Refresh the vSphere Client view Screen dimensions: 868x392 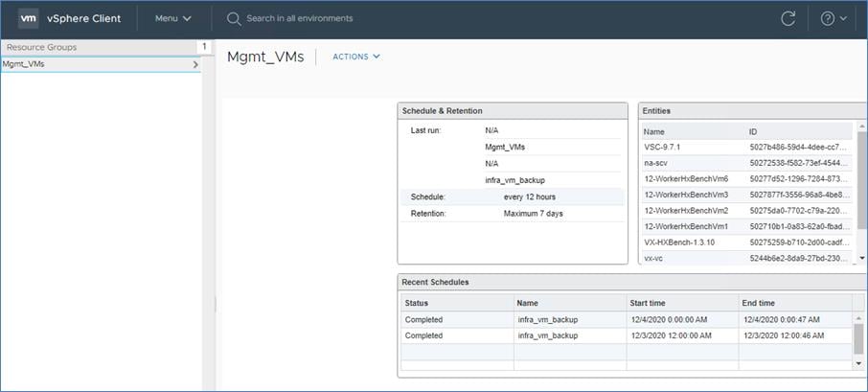788,18
